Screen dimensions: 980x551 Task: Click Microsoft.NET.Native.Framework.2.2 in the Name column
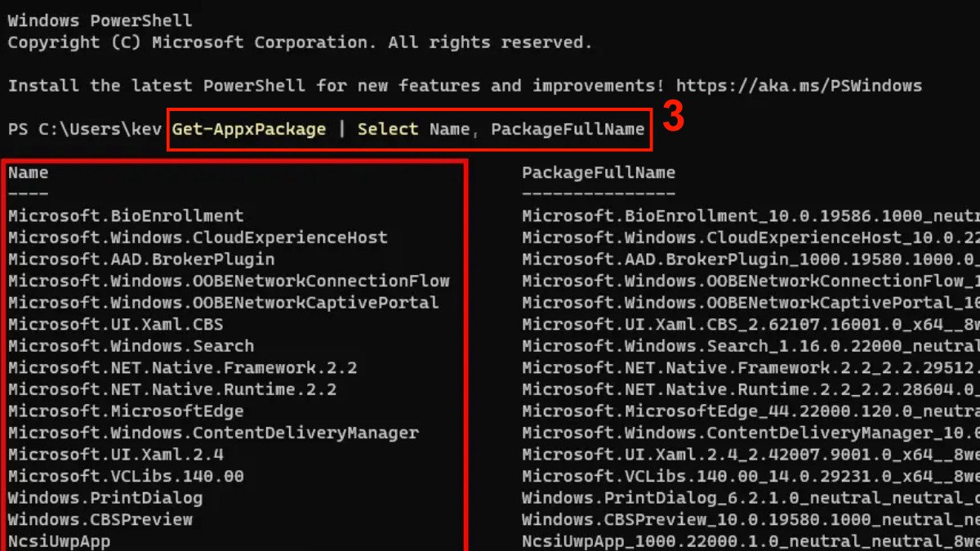click(x=182, y=367)
